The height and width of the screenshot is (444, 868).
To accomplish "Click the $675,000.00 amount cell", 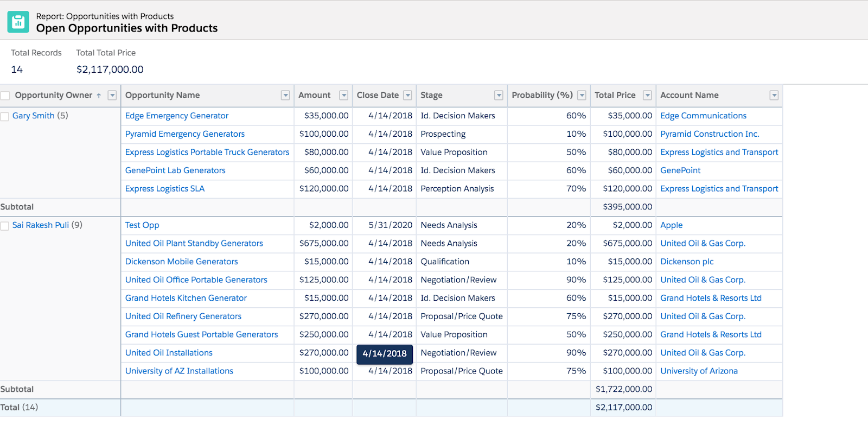I will (x=324, y=243).
